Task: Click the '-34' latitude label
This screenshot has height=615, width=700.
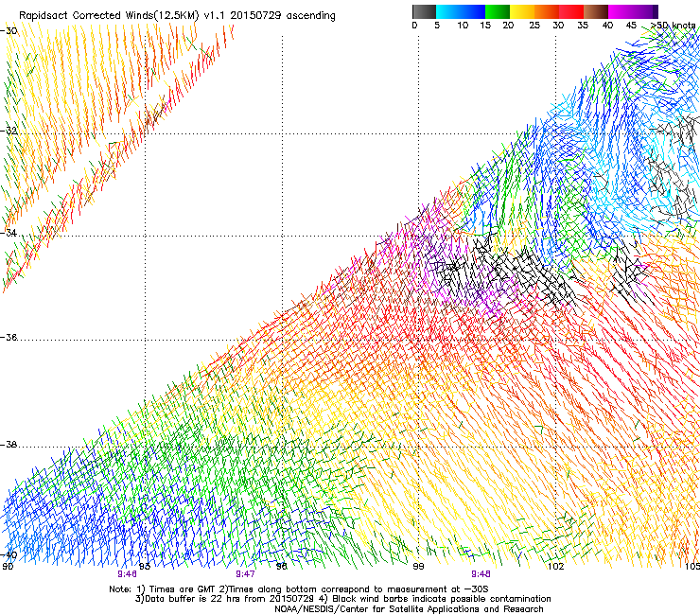Action: [x=9, y=233]
